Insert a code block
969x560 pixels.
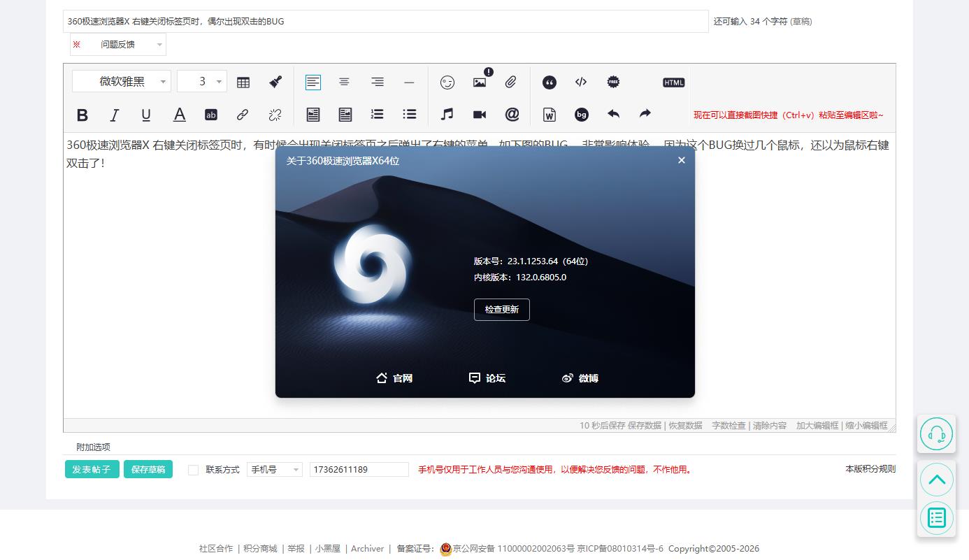(x=581, y=82)
